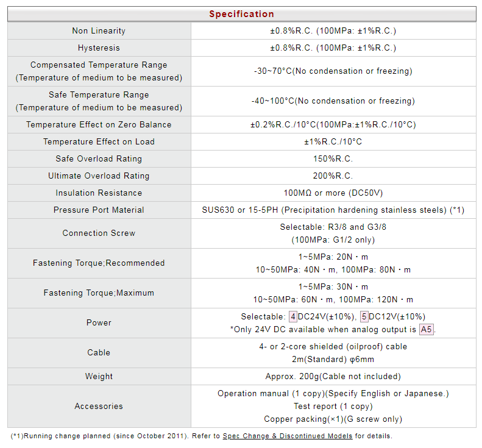Click the Hysteresis ±0.8%R.C. value
This screenshot has height=448, width=482.
point(333,48)
